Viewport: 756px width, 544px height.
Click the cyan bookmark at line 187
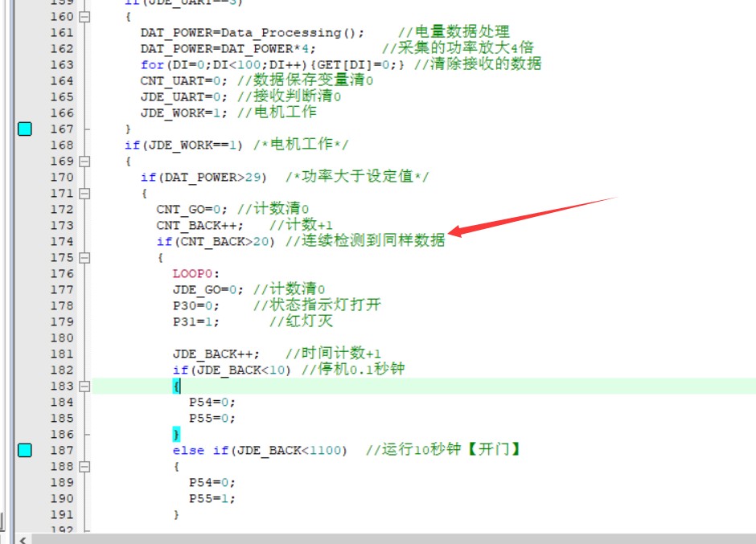[x=25, y=450]
